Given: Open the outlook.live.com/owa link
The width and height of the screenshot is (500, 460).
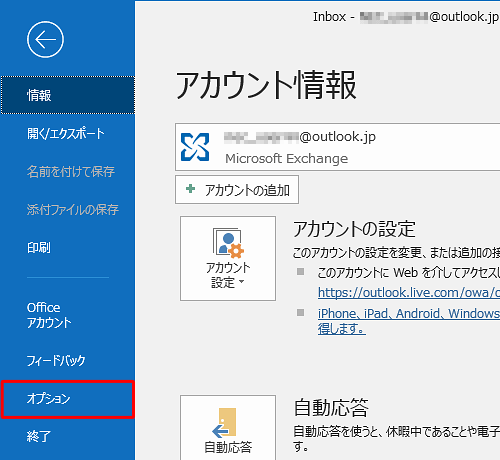Looking at the screenshot, I should pyautogui.click(x=409, y=293).
